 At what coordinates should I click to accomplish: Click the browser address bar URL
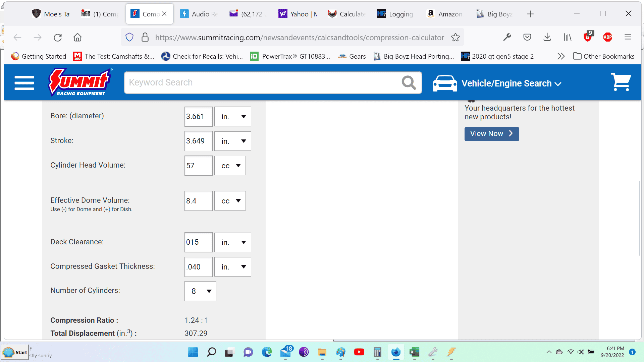point(300,37)
